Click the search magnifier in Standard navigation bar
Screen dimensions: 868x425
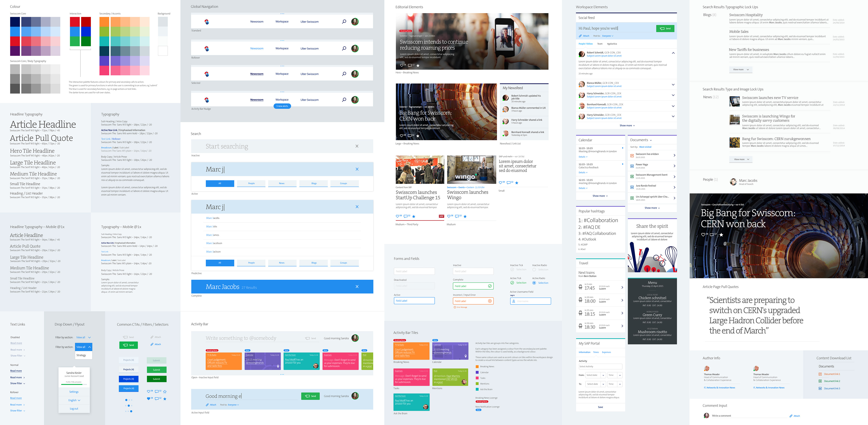pos(344,21)
